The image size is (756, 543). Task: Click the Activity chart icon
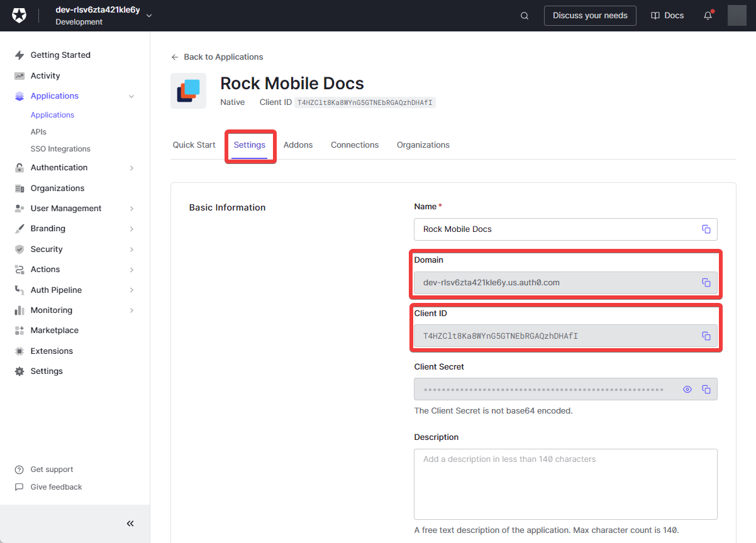(x=19, y=76)
